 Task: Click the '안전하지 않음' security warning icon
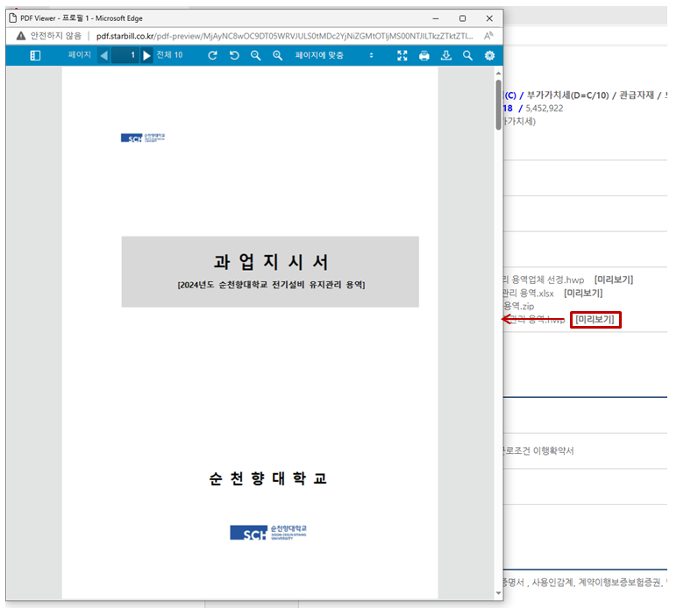tap(21, 36)
